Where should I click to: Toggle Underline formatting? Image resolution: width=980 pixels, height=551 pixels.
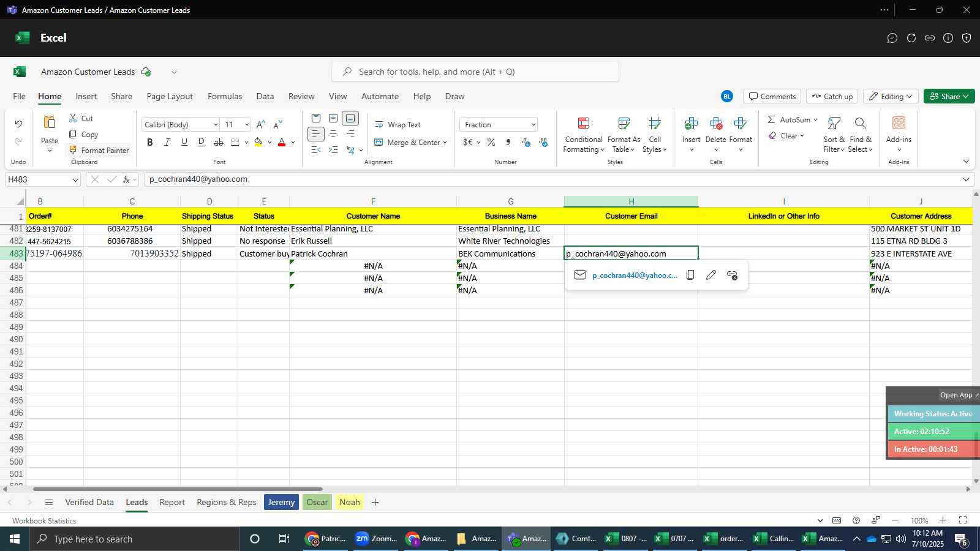[x=184, y=142]
